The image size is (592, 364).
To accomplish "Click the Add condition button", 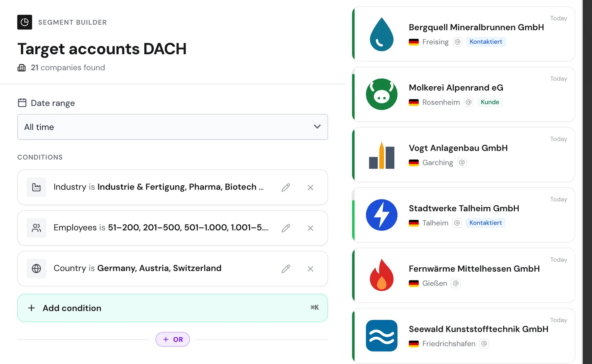I will pos(172,308).
